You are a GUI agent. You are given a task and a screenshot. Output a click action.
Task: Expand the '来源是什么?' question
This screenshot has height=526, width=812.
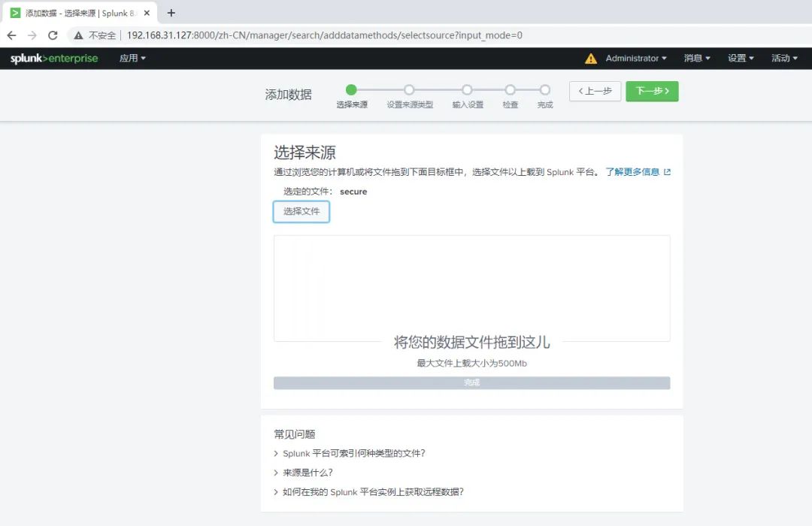tap(304, 473)
